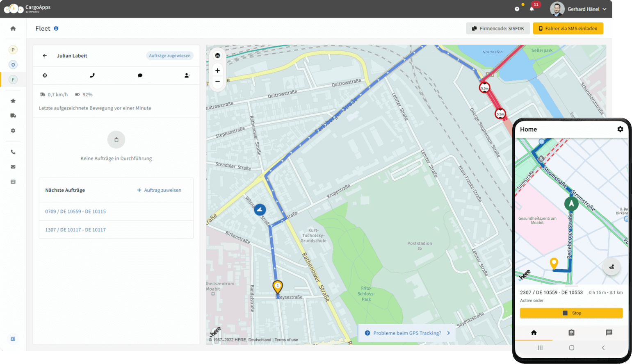Collapse the driver panel with back arrow

point(45,55)
